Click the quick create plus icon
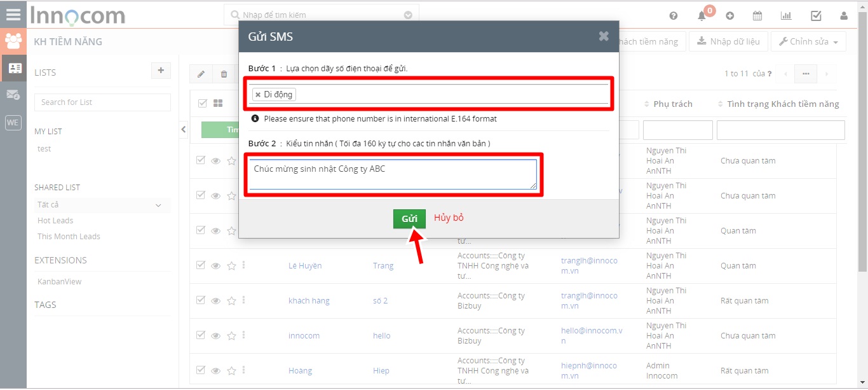The image size is (868, 390). click(x=729, y=16)
